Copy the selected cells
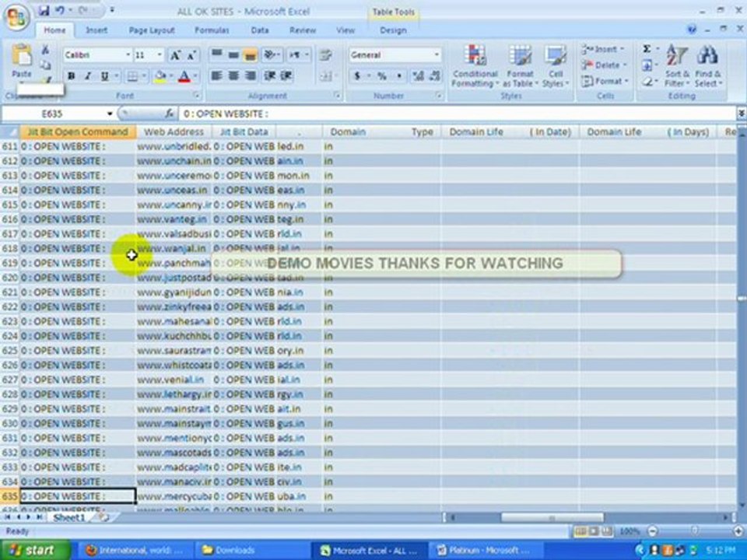Viewport: 747px width, 560px height. pyautogui.click(x=45, y=65)
